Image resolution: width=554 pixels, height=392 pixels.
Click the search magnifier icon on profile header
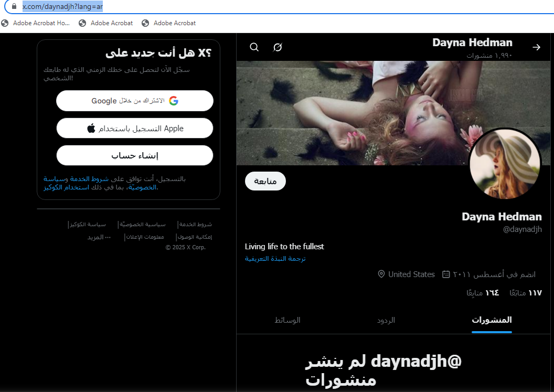[x=254, y=47]
